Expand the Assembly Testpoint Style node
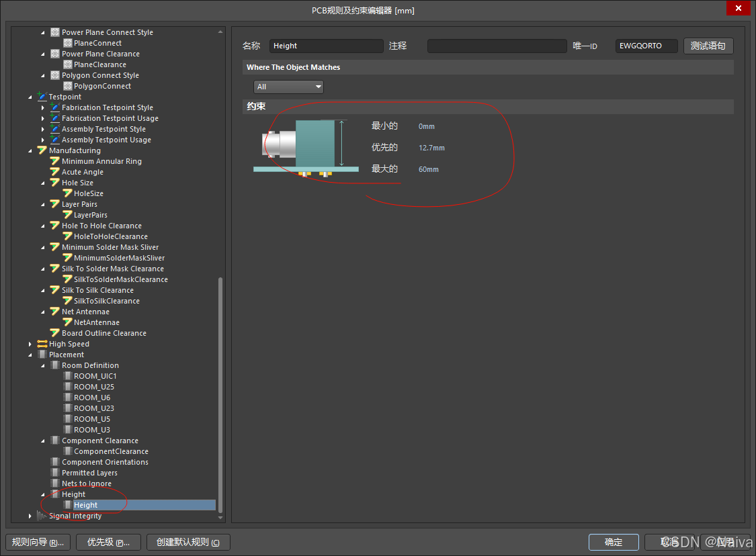 coord(42,129)
